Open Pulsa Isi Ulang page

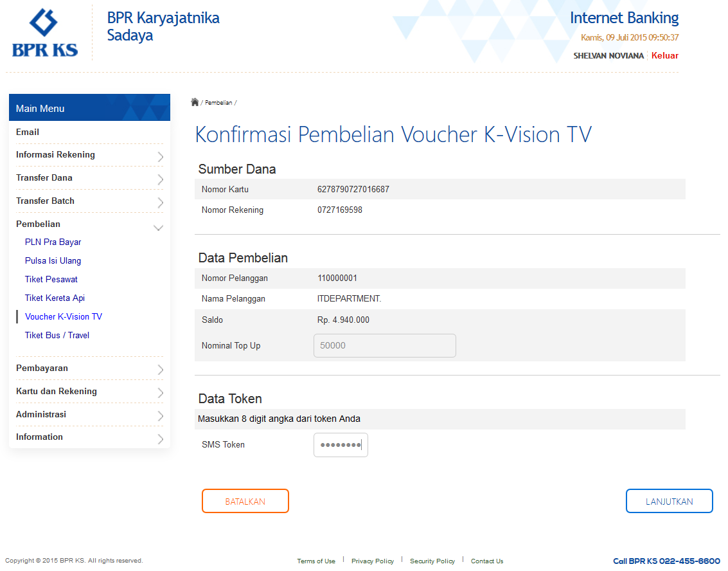tap(53, 261)
